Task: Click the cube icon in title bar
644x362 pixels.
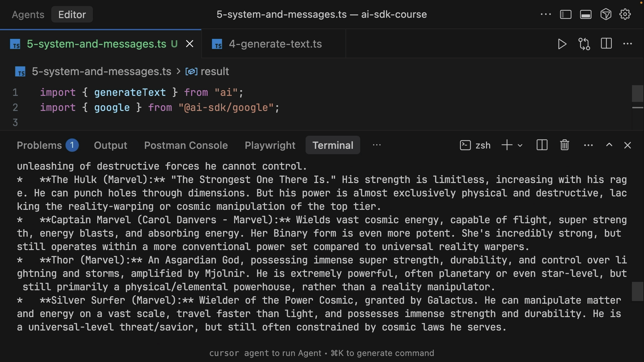Action: (x=606, y=14)
